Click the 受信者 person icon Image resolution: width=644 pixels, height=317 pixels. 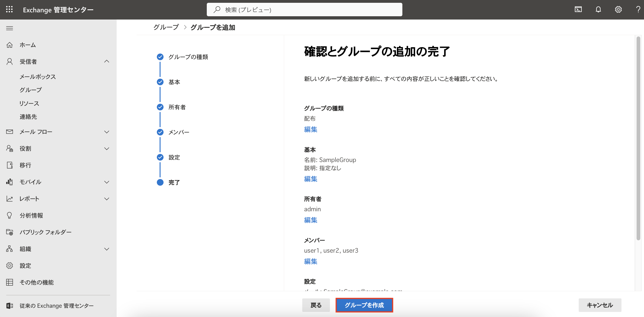10,62
